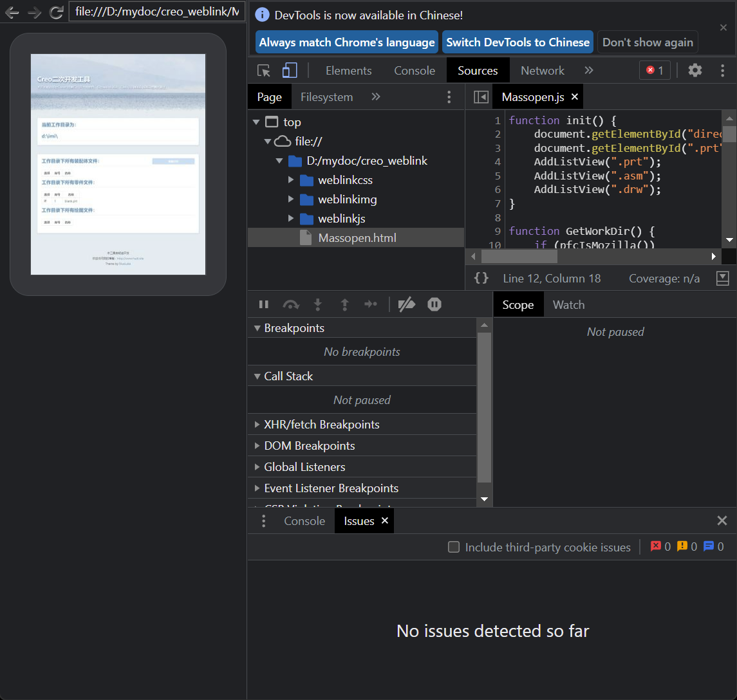Click the red error count badge
The height and width of the screenshot is (700, 737).
point(655,71)
